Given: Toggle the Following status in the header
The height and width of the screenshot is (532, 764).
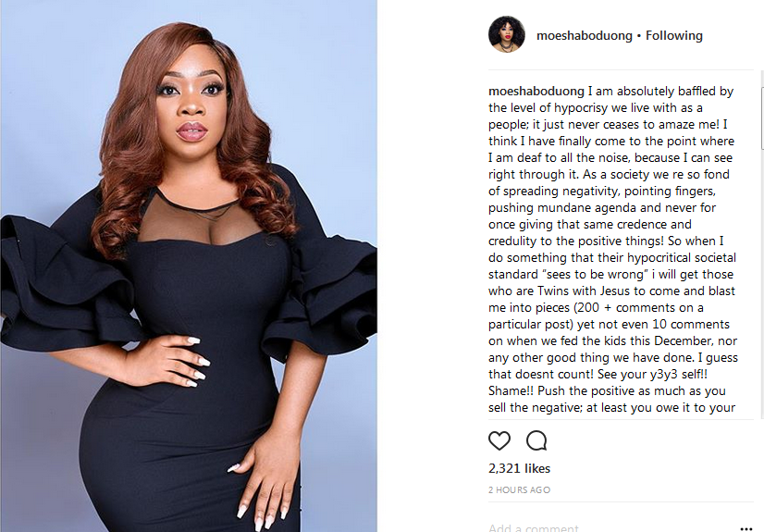Looking at the screenshot, I should point(674,35).
